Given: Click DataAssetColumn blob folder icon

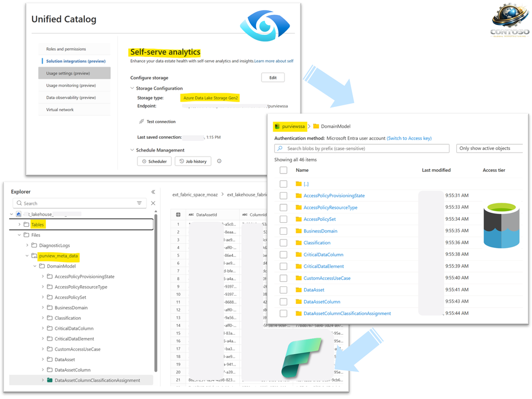Looking at the screenshot, I should click(x=299, y=301).
